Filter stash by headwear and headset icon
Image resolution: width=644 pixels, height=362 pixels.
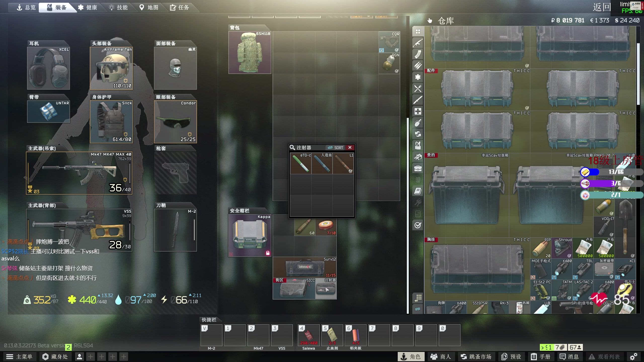click(x=418, y=157)
